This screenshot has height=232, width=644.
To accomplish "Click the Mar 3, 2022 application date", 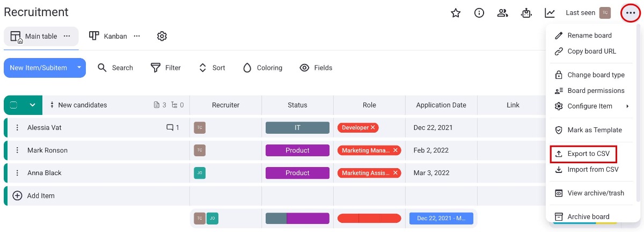I will click(431, 173).
